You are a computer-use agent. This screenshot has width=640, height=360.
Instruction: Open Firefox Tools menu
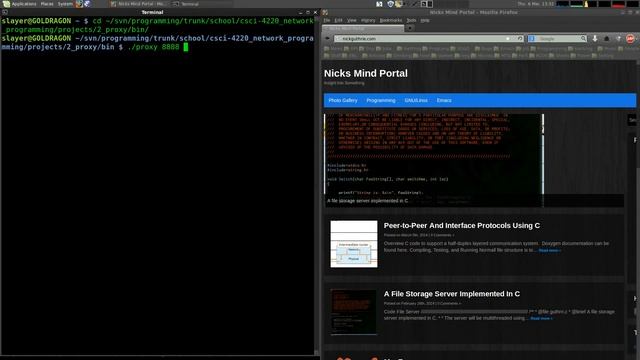(x=411, y=20)
